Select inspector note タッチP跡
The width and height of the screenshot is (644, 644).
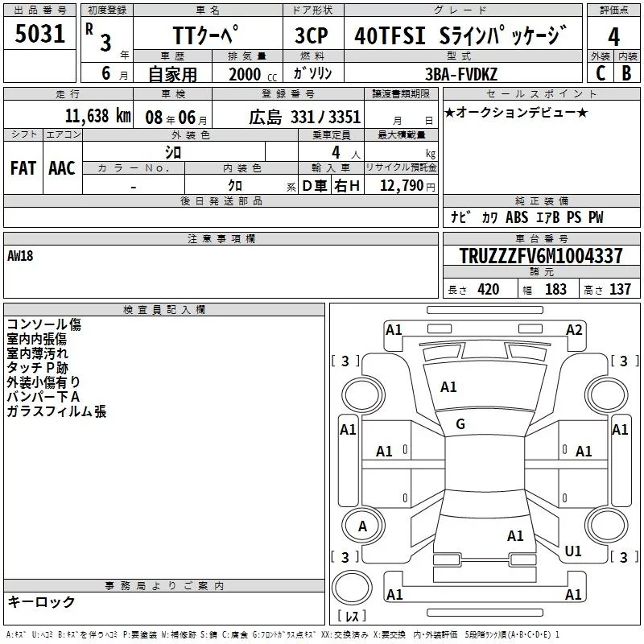37,368
